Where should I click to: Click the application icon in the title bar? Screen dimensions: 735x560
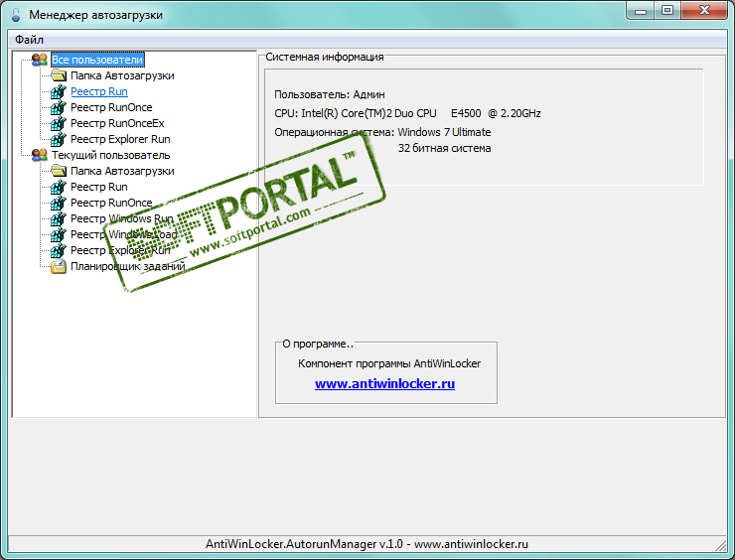tap(16, 15)
